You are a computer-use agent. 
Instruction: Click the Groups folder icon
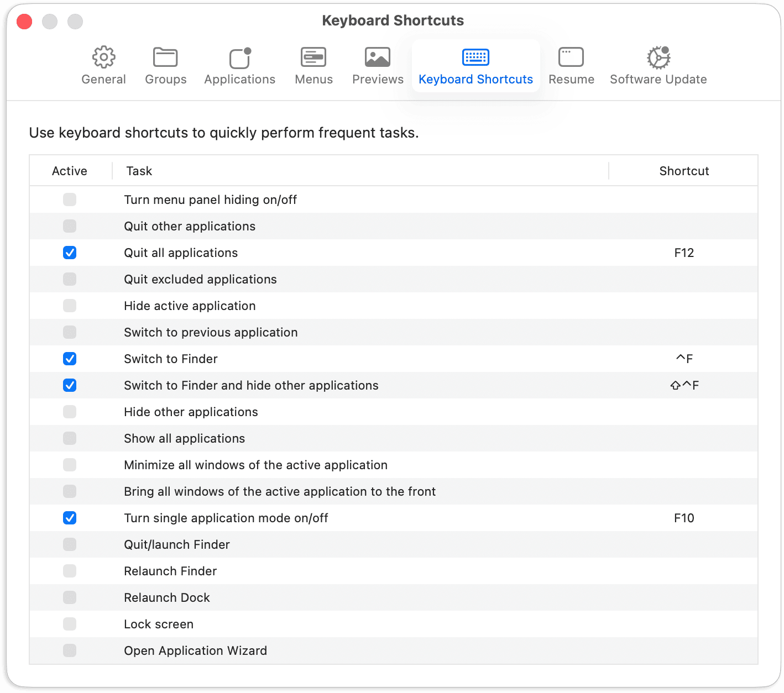pos(165,57)
